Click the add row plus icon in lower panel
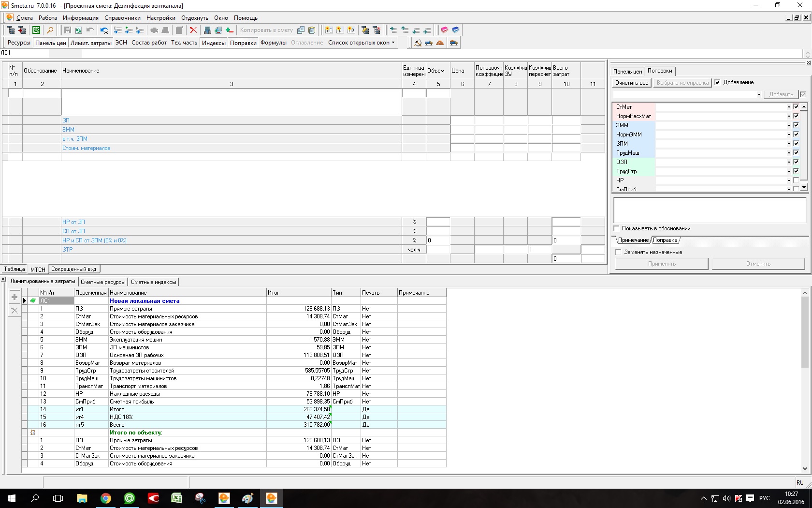The image size is (812, 508). pyautogui.click(x=14, y=297)
